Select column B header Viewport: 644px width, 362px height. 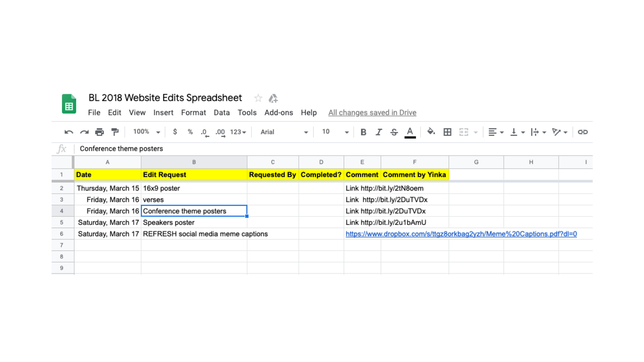[x=194, y=162]
